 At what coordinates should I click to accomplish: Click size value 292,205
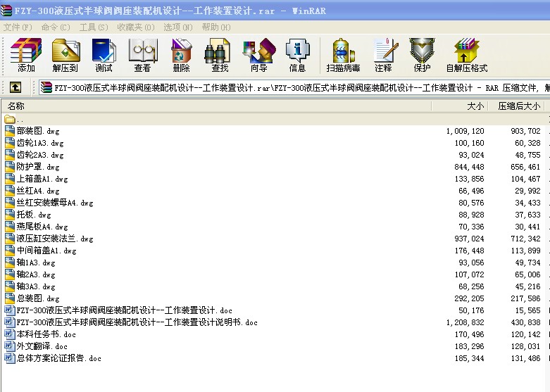click(469, 298)
